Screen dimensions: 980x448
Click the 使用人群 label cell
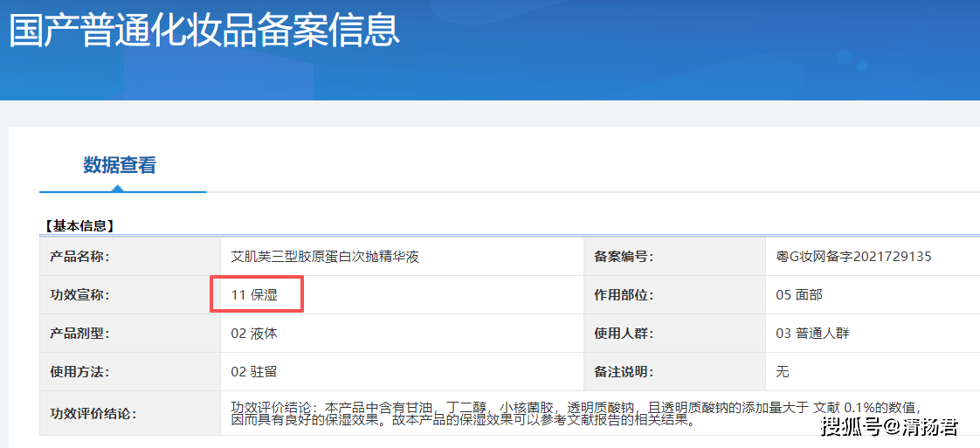tap(674, 334)
